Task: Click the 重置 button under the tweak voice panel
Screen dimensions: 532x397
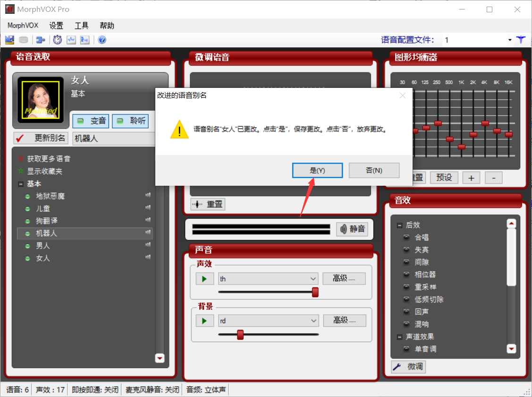Action: tap(208, 204)
